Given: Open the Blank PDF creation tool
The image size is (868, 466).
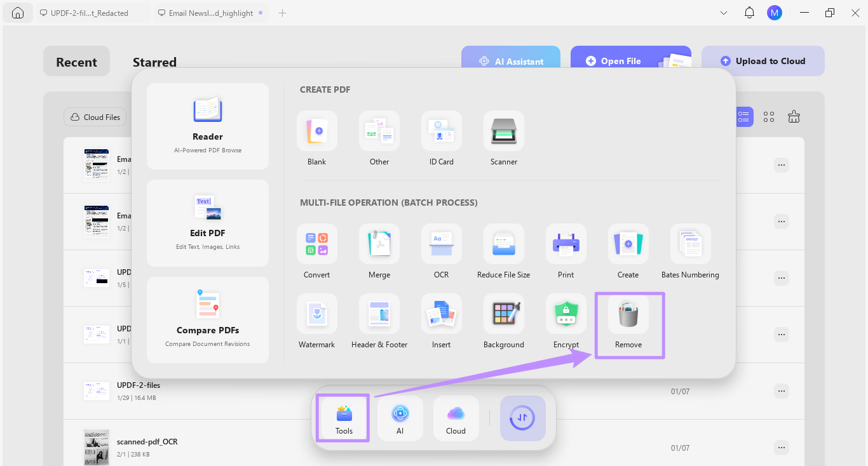Looking at the screenshot, I should coord(317,131).
